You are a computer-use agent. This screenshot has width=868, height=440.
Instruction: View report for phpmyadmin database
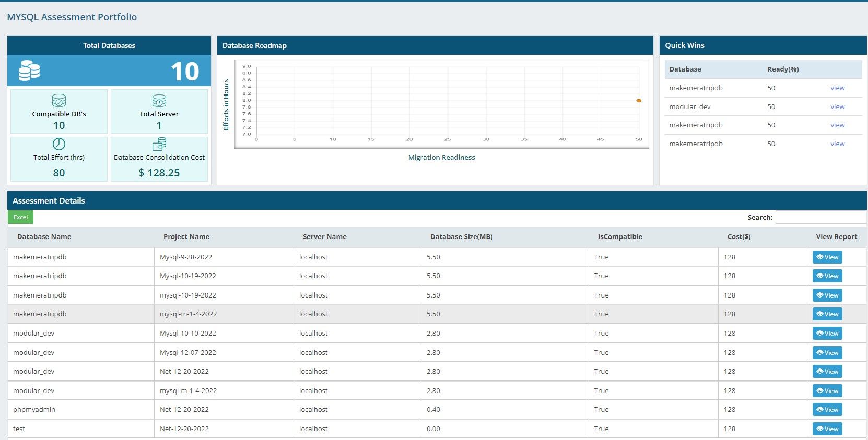pyautogui.click(x=827, y=409)
